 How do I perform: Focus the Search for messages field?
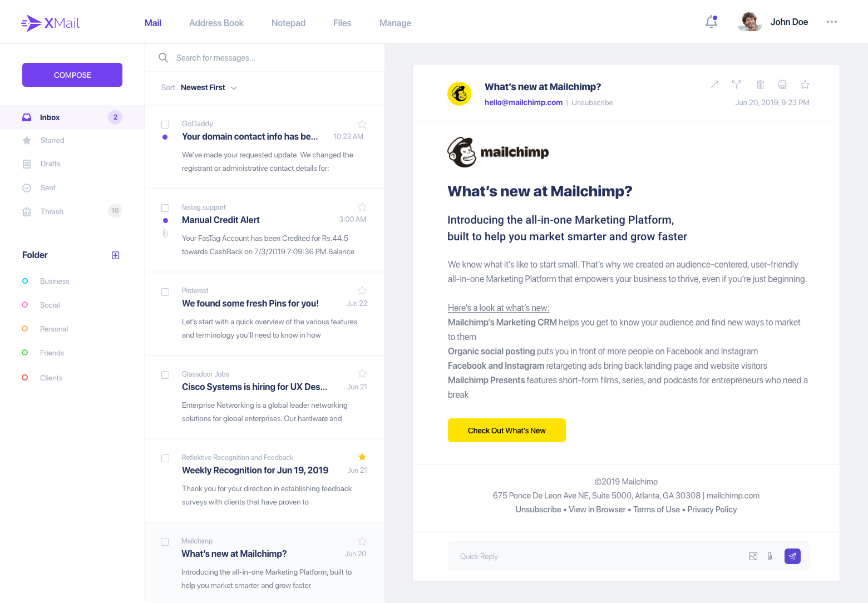coord(267,58)
